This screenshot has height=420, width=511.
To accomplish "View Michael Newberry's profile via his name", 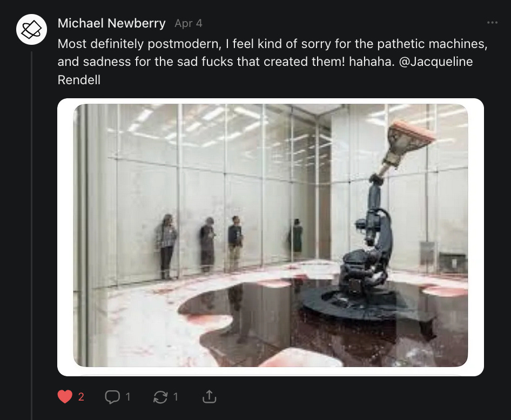I will tap(111, 23).
